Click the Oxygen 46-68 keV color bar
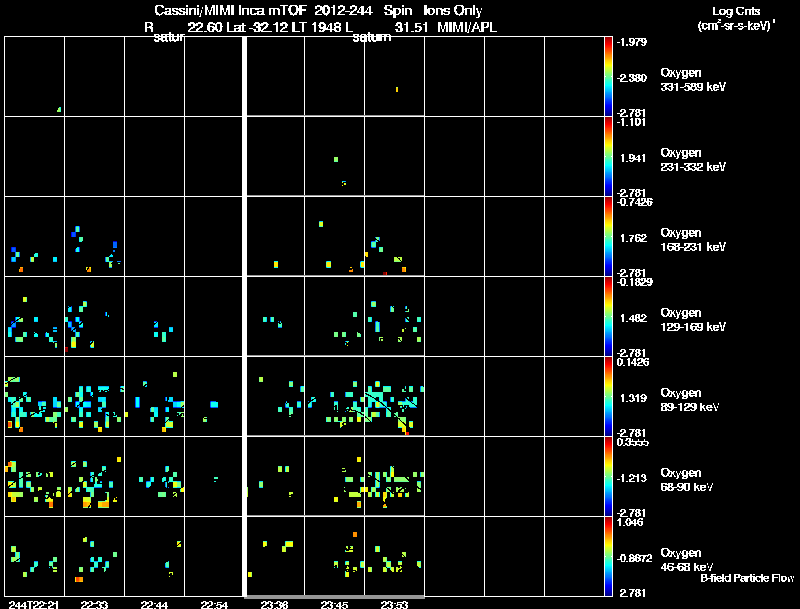The height and width of the screenshot is (609, 800). [608, 556]
